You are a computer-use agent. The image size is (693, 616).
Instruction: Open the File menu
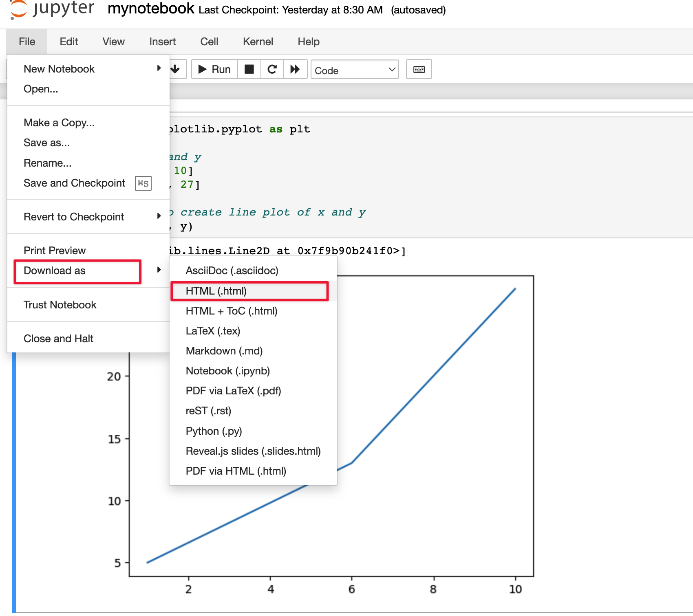pos(27,42)
